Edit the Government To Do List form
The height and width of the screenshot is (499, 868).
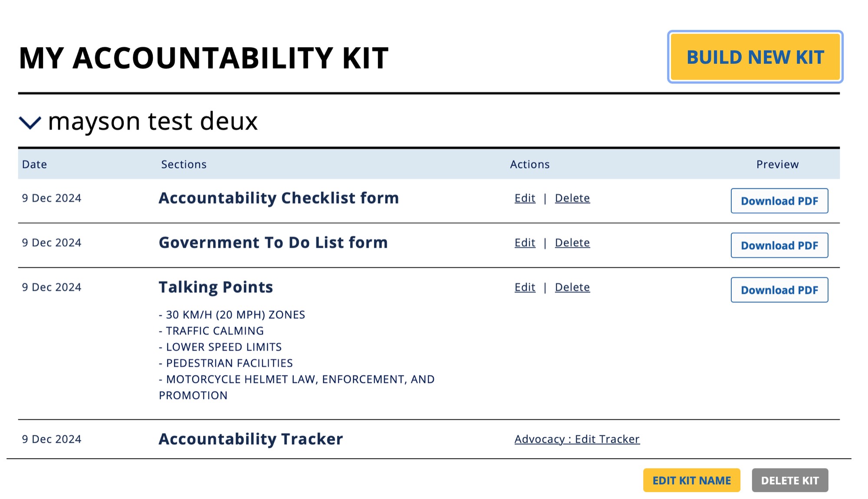pyautogui.click(x=525, y=243)
